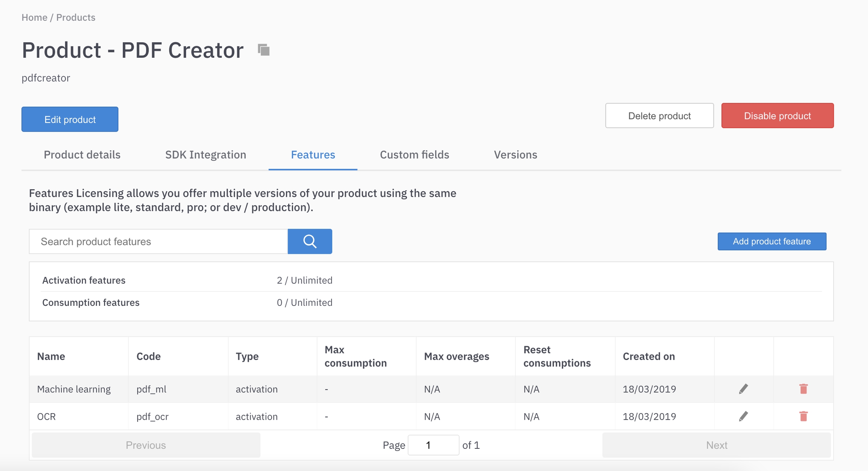Click the Home breadcrumb link
Screen dimensions: 868x471
pos(34,17)
